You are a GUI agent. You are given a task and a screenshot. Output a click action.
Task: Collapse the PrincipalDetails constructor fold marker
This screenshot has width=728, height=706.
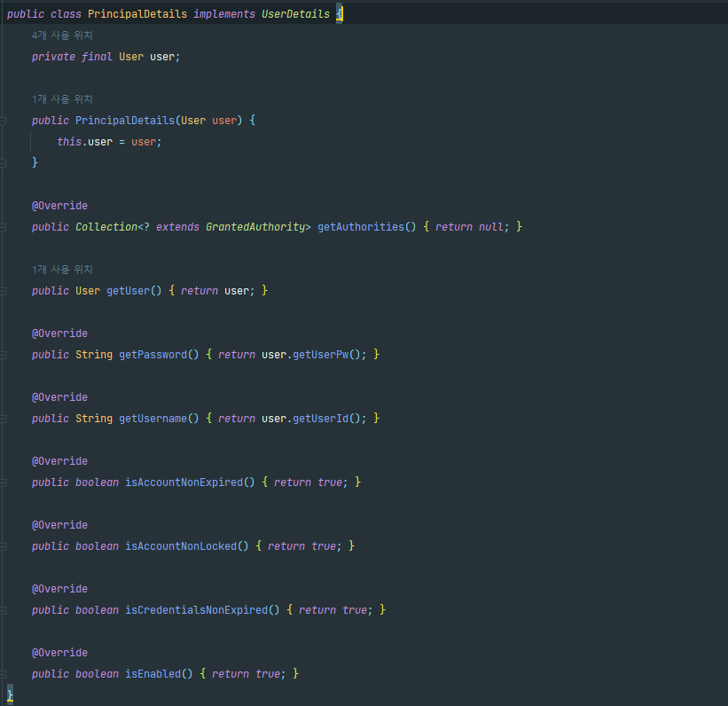(x=3, y=121)
